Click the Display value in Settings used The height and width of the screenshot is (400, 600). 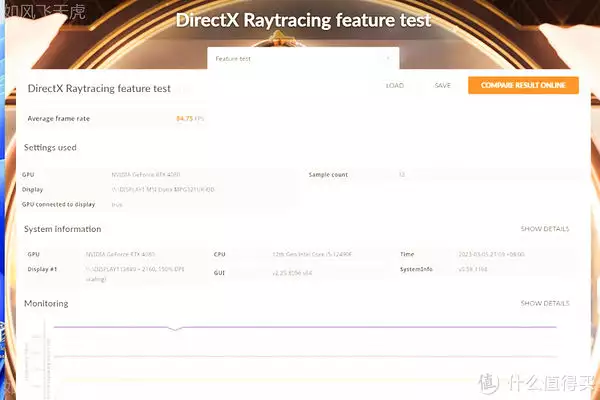coord(163,189)
